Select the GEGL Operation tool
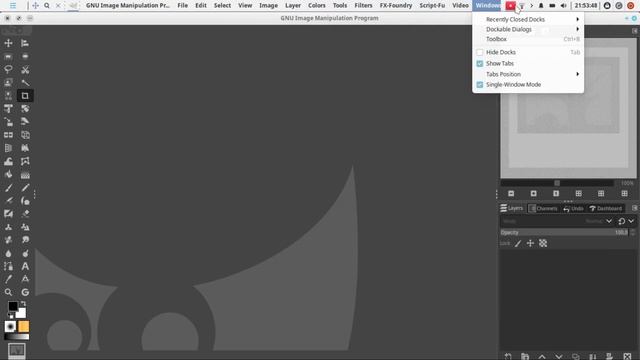640x360 pixels. tap(25, 292)
